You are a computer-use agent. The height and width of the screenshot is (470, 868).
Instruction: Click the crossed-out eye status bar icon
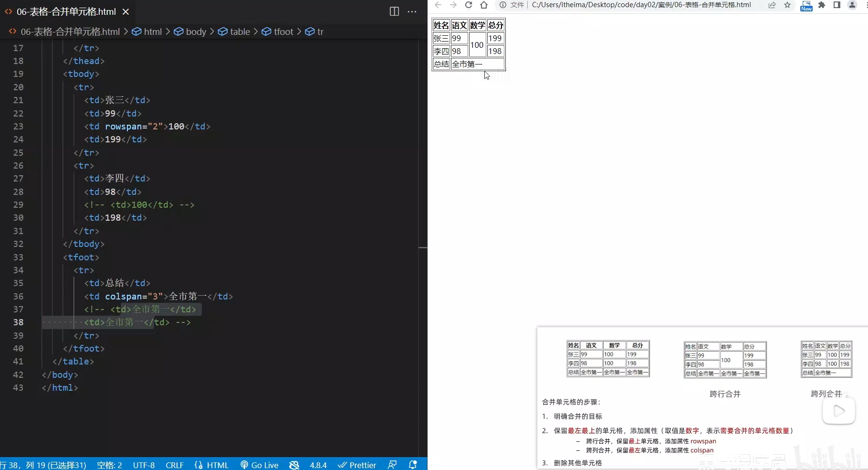tap(294, 465)
